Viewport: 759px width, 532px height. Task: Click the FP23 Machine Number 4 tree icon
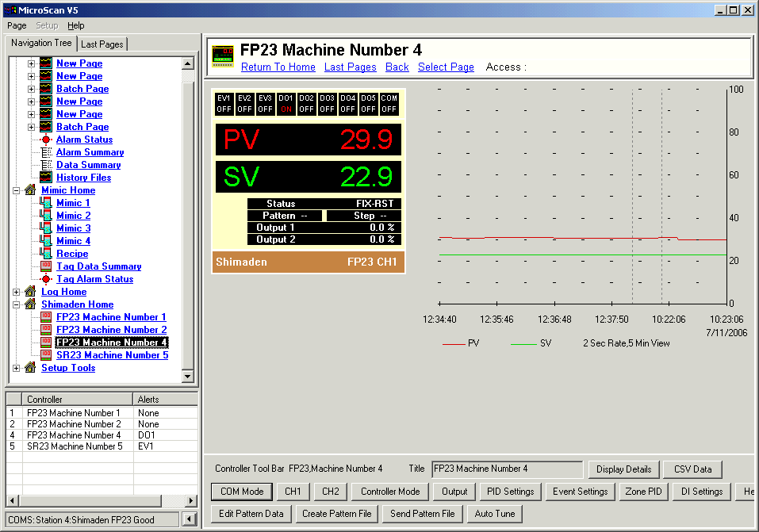[x=46, y=343]
